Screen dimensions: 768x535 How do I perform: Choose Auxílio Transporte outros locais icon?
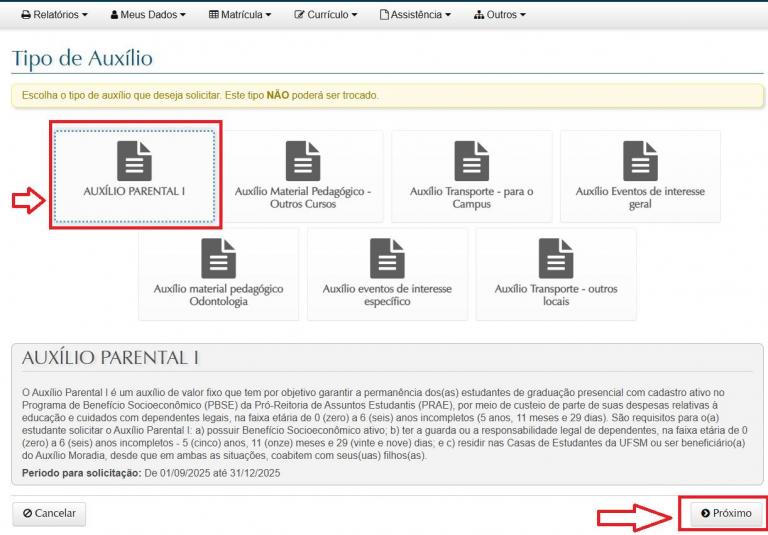pos(556,258)
